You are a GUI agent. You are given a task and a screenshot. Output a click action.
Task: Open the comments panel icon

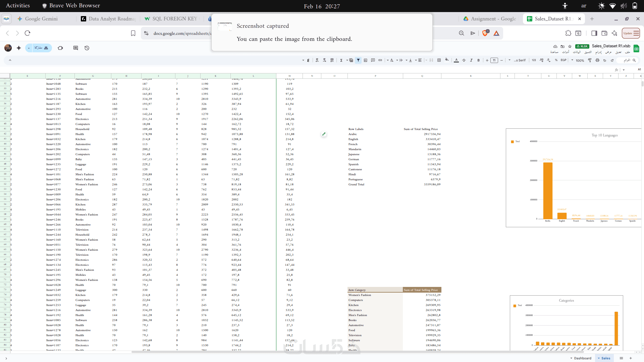tap(75, 48)
